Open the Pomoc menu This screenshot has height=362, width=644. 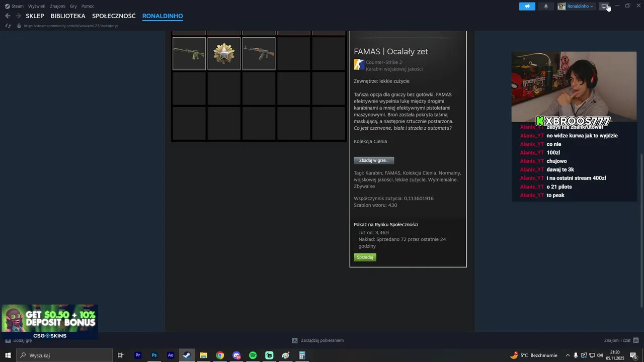click(88, 6)
